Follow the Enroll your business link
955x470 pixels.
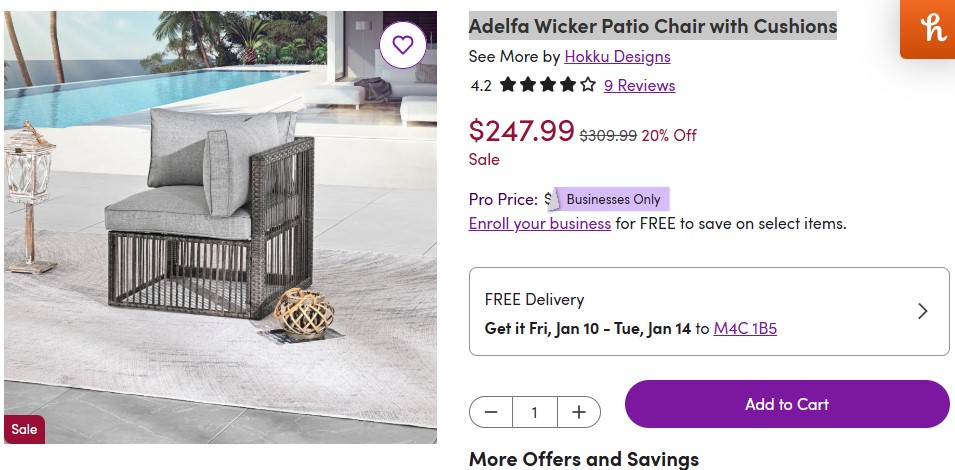click(x=540, y=223)
